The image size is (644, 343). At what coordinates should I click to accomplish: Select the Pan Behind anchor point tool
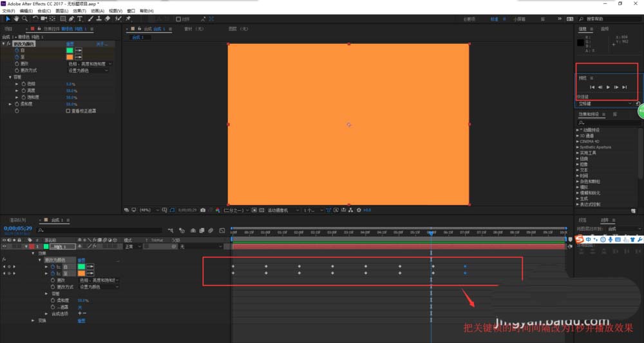tap(53, 19)
